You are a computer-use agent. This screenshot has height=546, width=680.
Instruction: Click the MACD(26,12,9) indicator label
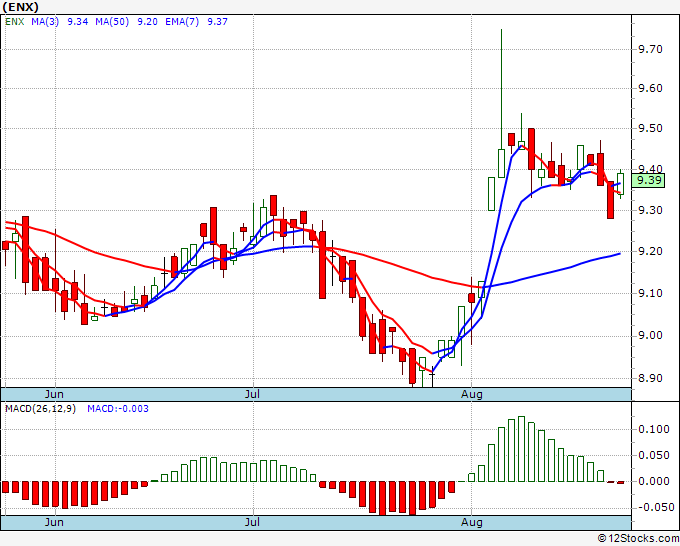pyautogui.click(x=40, y=409)
